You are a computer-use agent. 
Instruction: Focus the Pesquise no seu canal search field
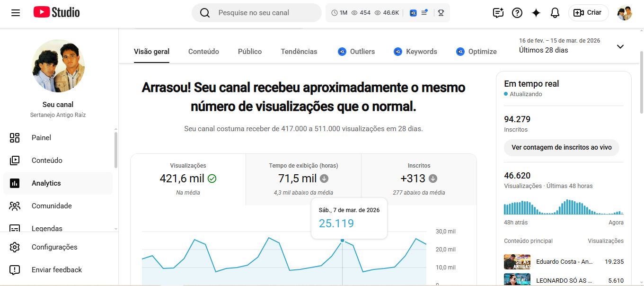[265, 13]
